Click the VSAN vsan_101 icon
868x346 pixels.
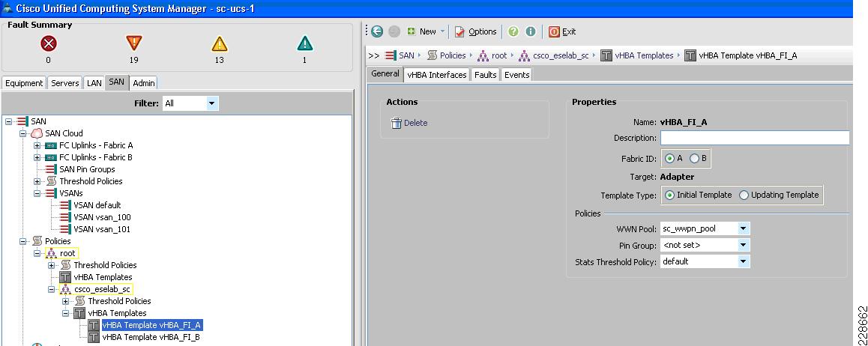[64, 229]
